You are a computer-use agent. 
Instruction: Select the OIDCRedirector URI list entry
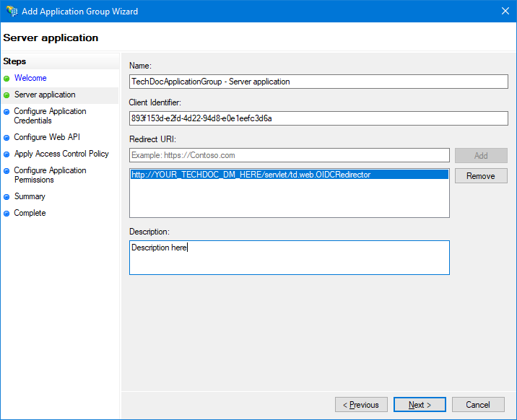point(290,174)
